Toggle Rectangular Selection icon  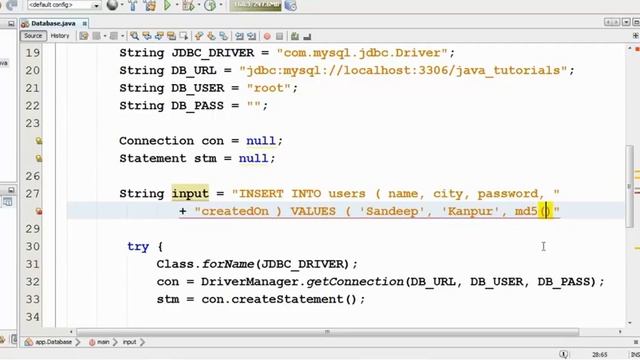(x=184, y=36)
